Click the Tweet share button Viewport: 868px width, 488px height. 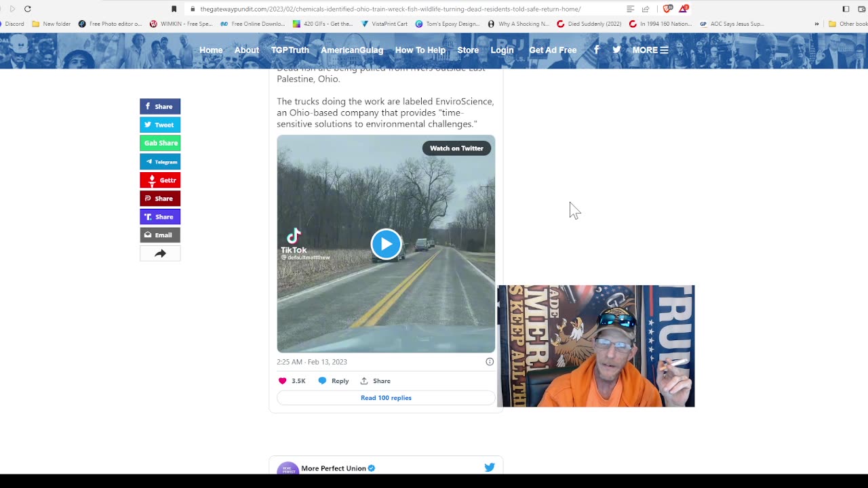pyautogui.click(x=160, y=125)
